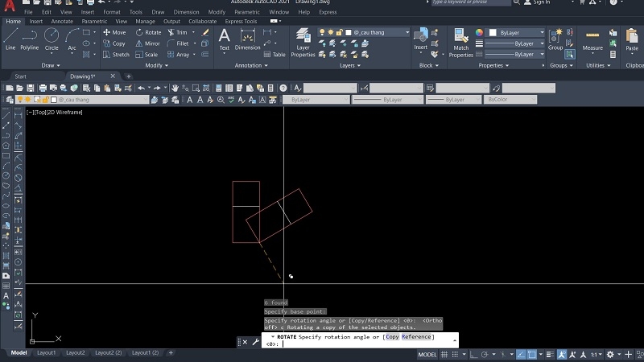Open ByLayer color dropdown in Properties panel
Screen dimensions: 644x362
516,32
